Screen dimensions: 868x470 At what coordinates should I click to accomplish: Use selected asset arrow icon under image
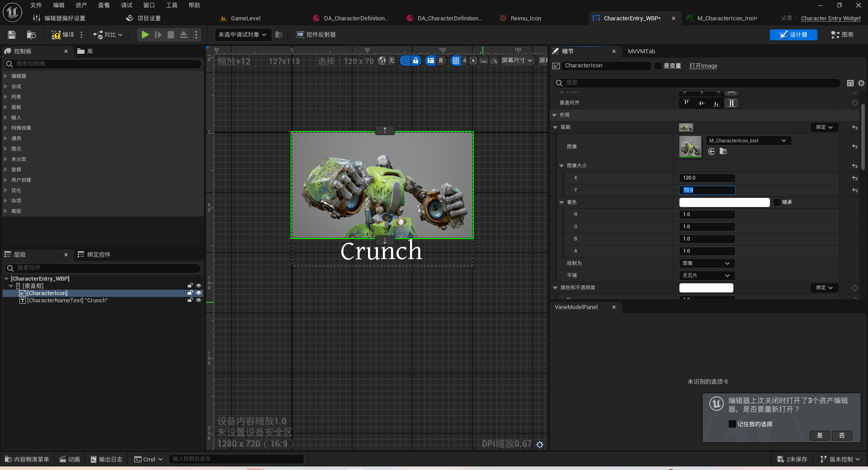coord(712,151)
